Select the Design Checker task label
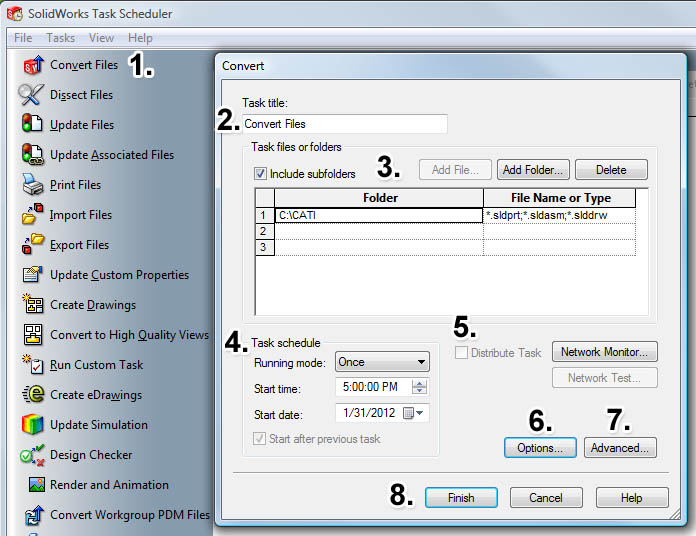Screen dimensions: 696x536 coord(91,455)
